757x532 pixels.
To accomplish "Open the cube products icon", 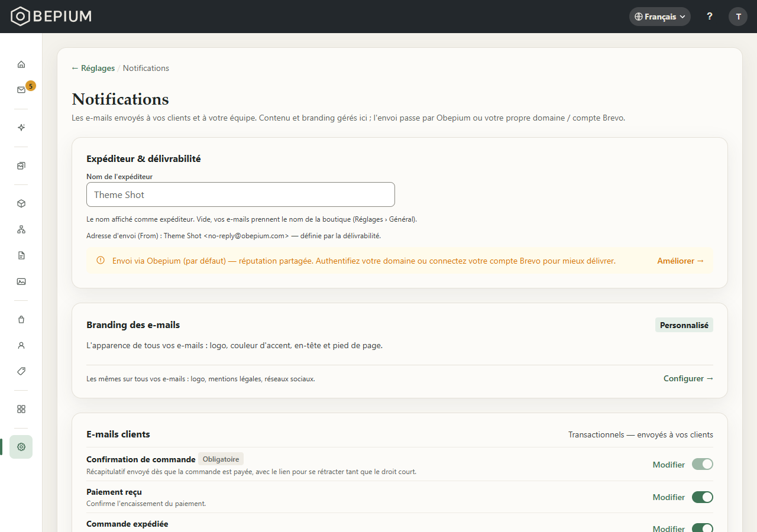I will (x=21, y=203).
